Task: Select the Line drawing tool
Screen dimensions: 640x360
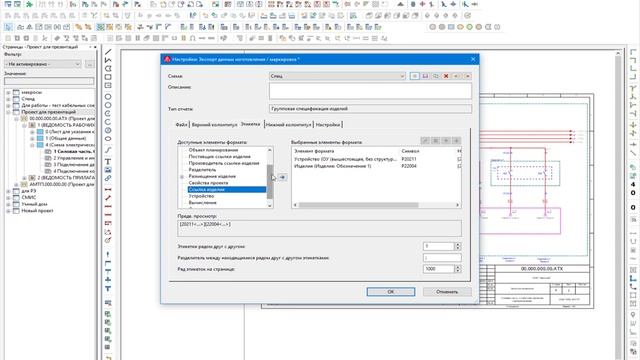Action: pos(108,52)
